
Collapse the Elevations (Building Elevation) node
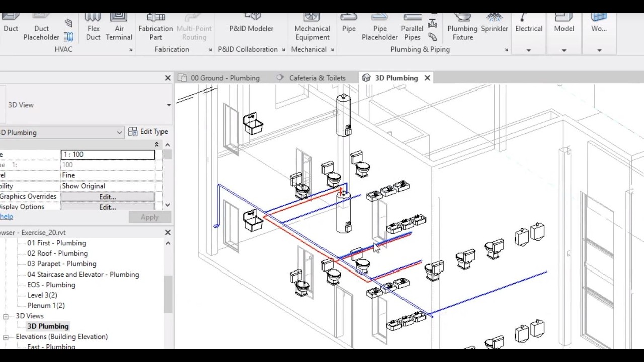coord(6,337)
